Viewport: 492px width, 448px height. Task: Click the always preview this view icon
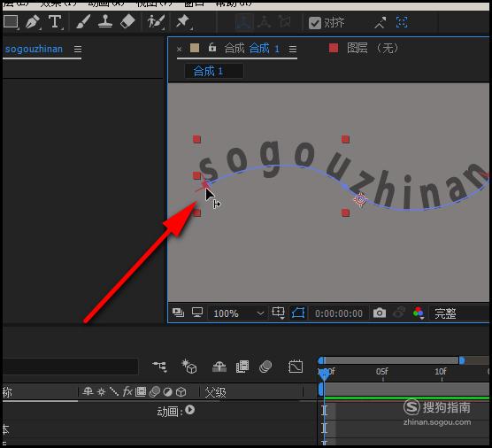click(178, 313)
